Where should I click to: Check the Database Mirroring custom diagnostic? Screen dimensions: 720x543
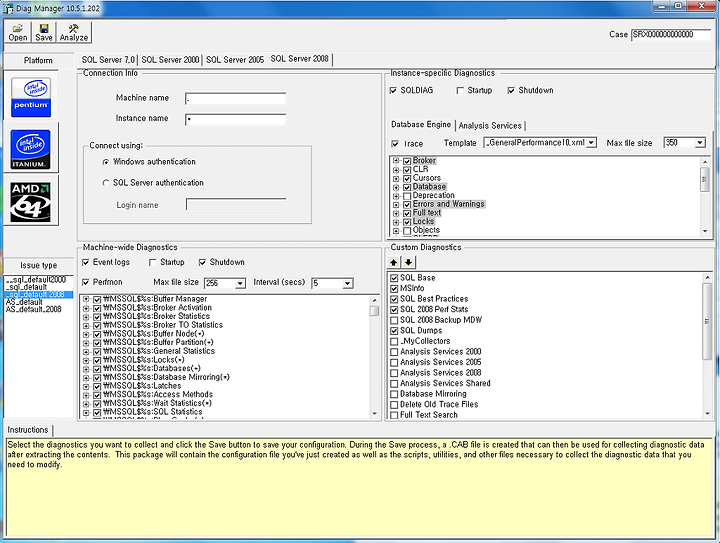pos(394,394)
